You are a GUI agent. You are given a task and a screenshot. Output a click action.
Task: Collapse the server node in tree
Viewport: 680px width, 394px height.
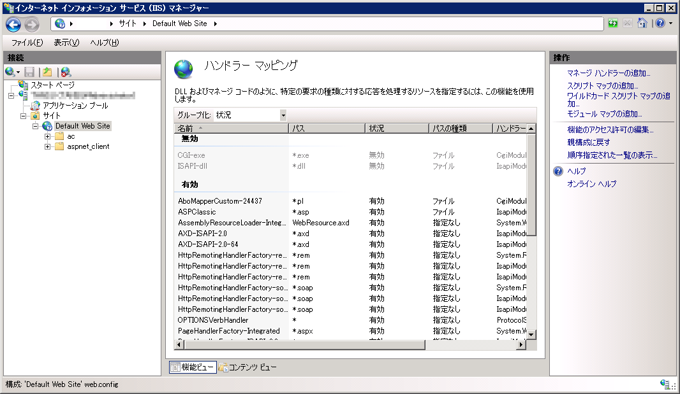pyautogui.click(x=12, y=95)
